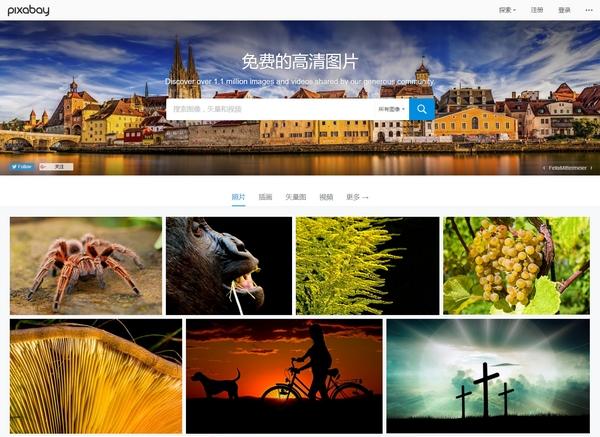600x437 pixels.
Task: Open the gorilla face photo
Action: [229, 266]
